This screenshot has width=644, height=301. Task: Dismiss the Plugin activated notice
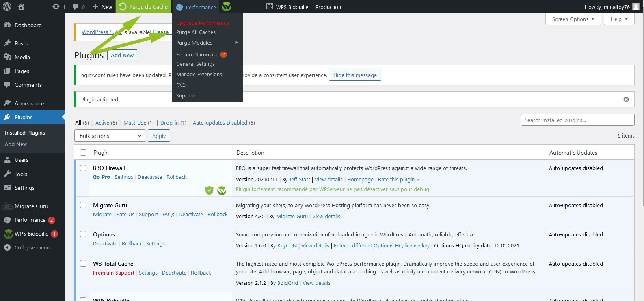coord(626,99)
